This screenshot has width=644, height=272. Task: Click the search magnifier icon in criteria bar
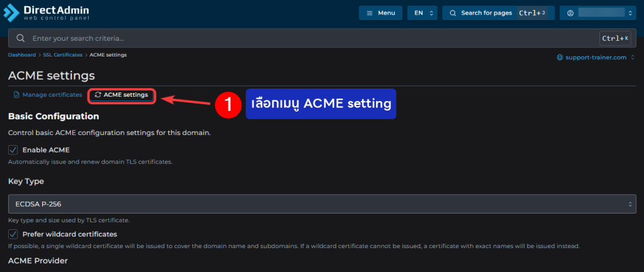[x=20, y=38]
